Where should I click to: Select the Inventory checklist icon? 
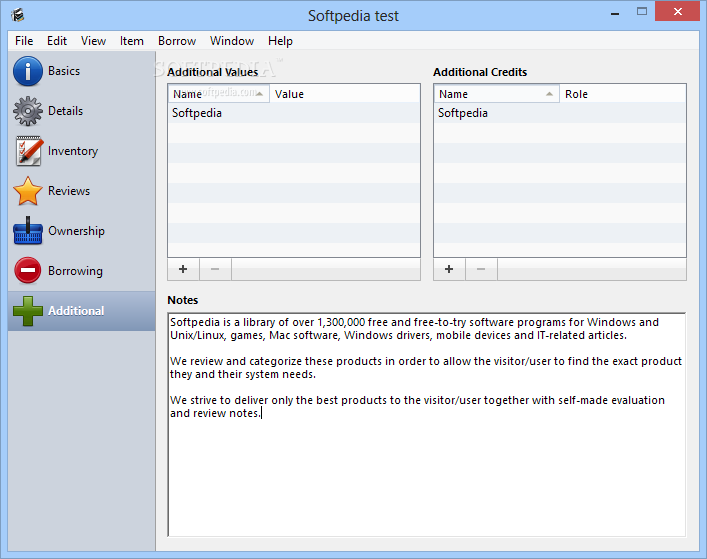click(28, 151)
